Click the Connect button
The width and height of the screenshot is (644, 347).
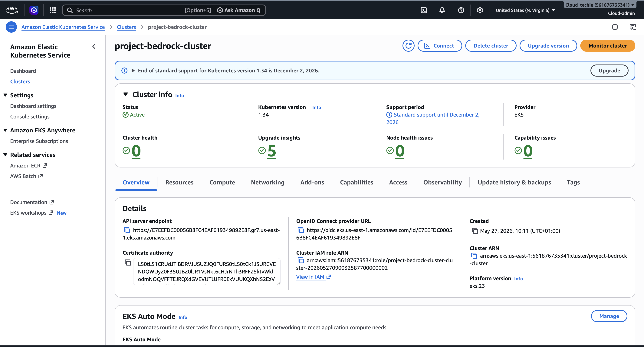pos(440,46)
